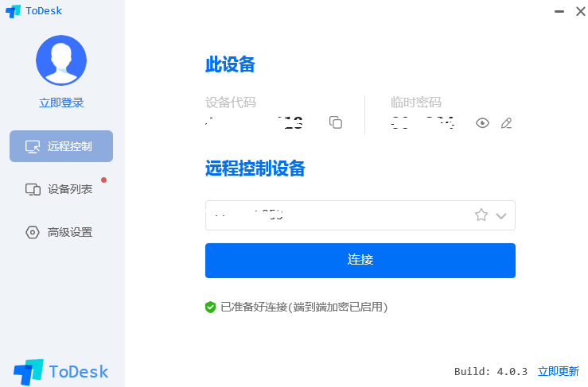Click the 立即登录 login link
Viewport: 588px width, 387px height.
(x=61, y=103)
